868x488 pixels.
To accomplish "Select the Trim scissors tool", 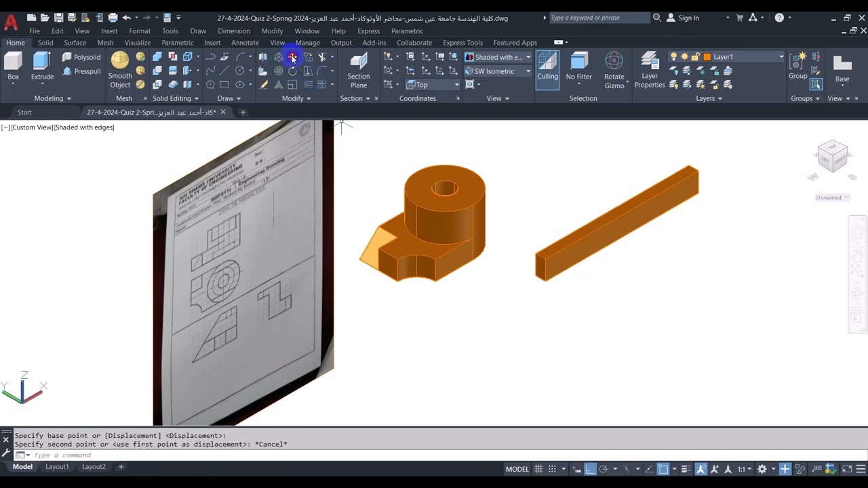I will click(322, 57).
